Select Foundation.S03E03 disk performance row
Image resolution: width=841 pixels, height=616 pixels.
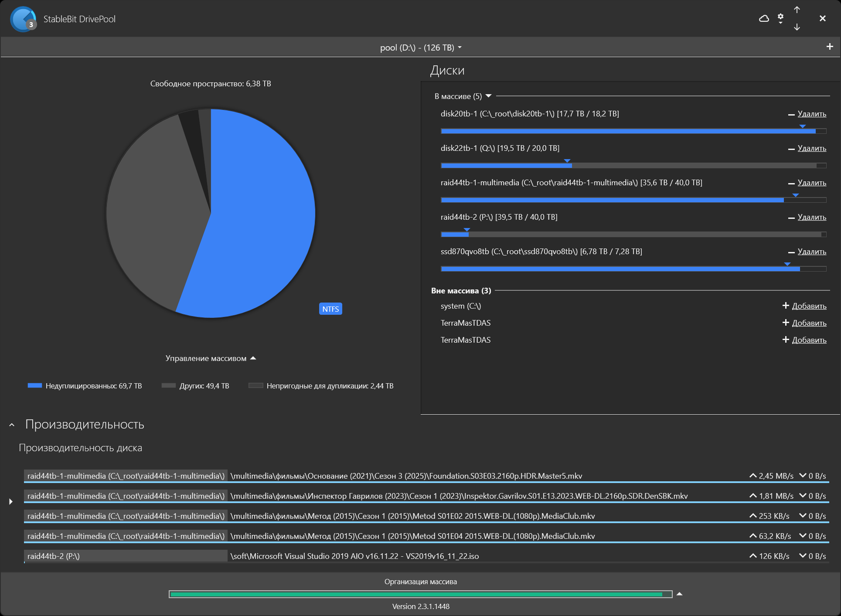(x=405, y=476)
